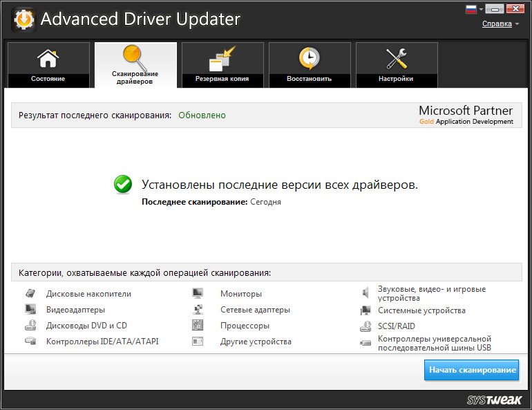Click the Дисковые накопители label
Viewport: 532px width, 410px height.
tap(88, 294)
